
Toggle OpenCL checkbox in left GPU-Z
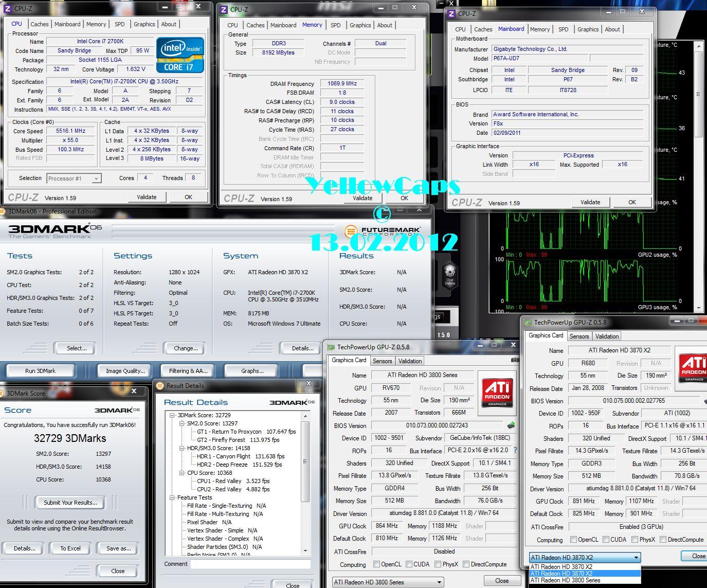coord(376,564)
